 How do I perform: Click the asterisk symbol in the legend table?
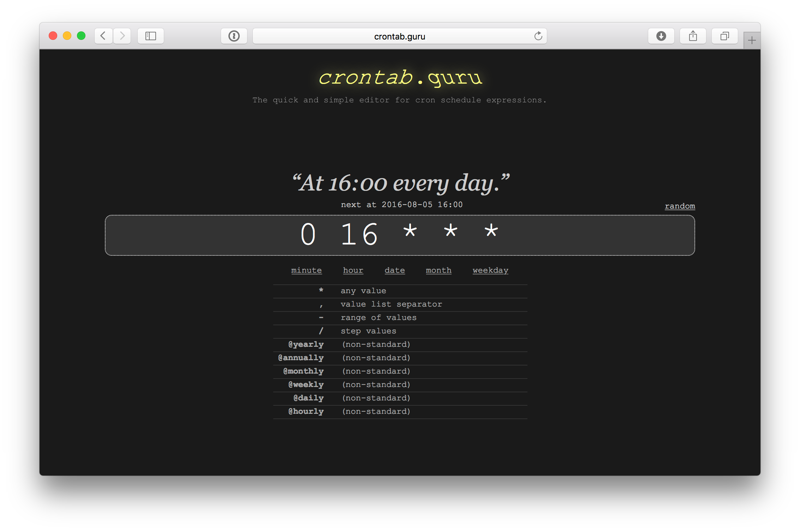[321, 290]
